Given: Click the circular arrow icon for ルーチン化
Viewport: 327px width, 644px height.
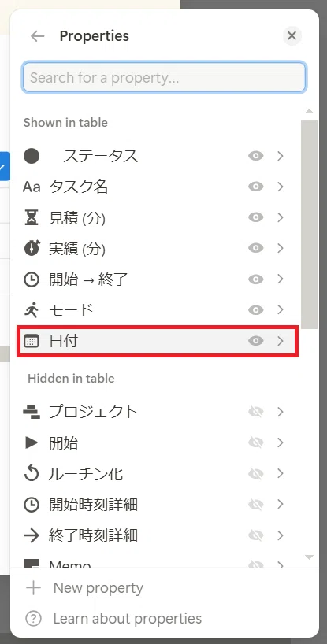Looking at the screenshot, I should tap(32, 474).
